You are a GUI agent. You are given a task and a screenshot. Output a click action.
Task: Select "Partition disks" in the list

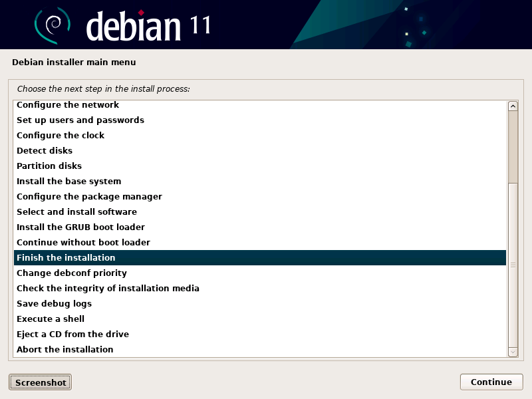(x=260, y=166)
